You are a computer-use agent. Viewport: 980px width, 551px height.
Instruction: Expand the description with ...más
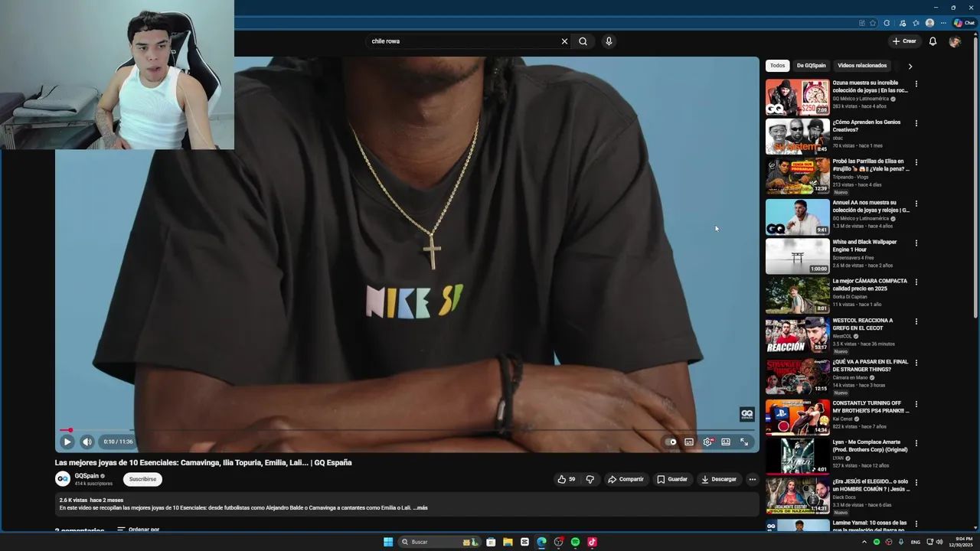(420, 507)
